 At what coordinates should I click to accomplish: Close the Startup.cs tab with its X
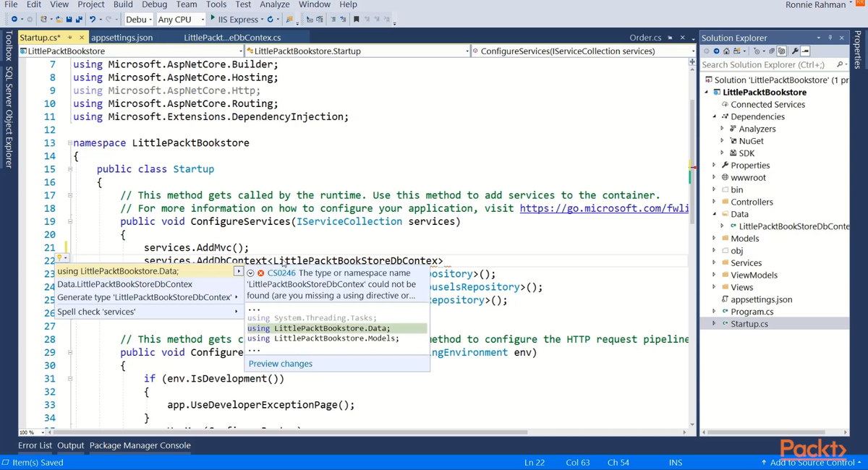click(81, 38)
